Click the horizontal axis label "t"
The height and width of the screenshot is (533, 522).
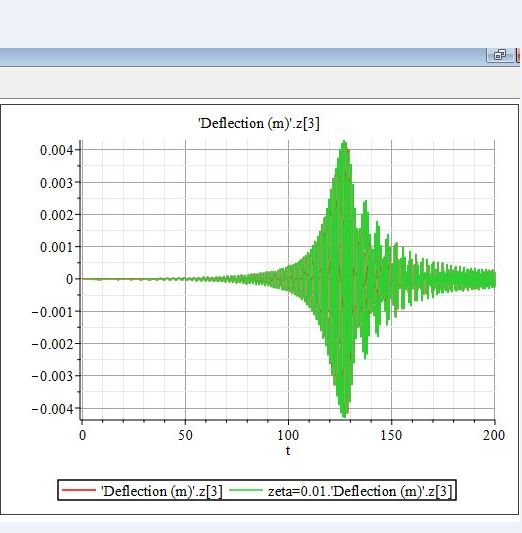click(x=288, y=451)
